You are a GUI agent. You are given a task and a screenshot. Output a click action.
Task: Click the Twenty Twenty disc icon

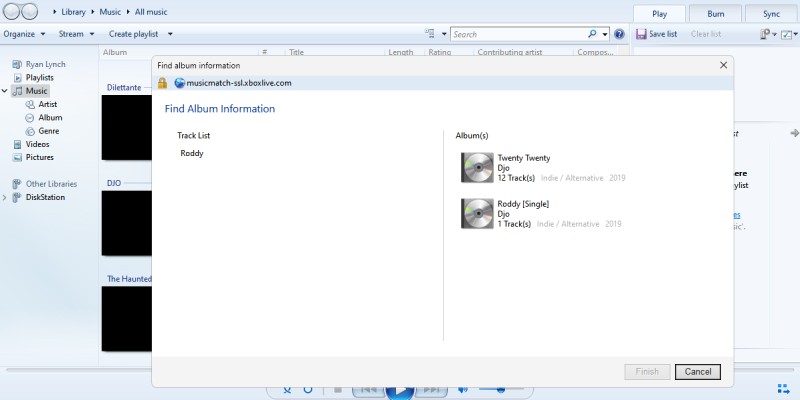pos(477,168)
